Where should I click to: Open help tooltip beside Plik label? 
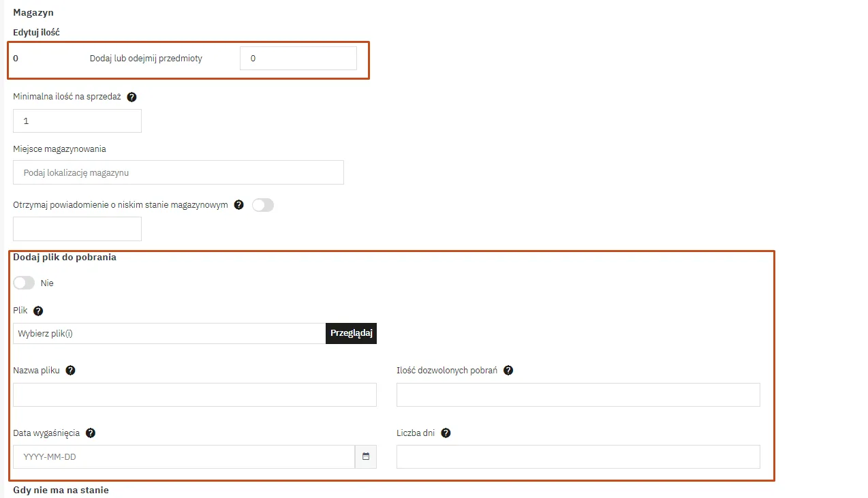(38, 311)
